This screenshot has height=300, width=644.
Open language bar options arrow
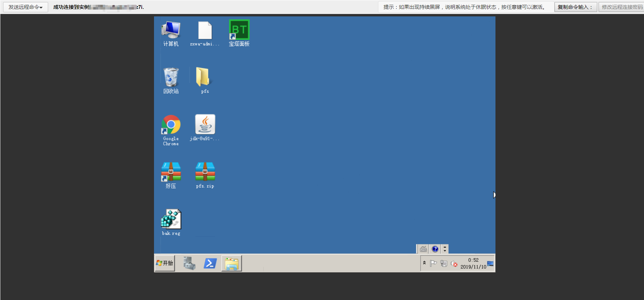point(445,249)
